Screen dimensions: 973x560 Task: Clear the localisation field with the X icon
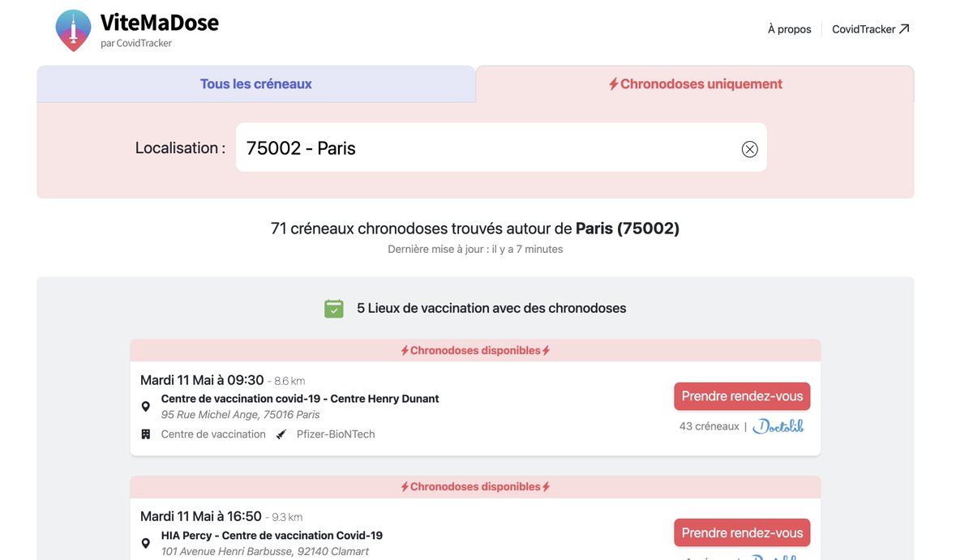pyautogui.click(x=749, y=149)
